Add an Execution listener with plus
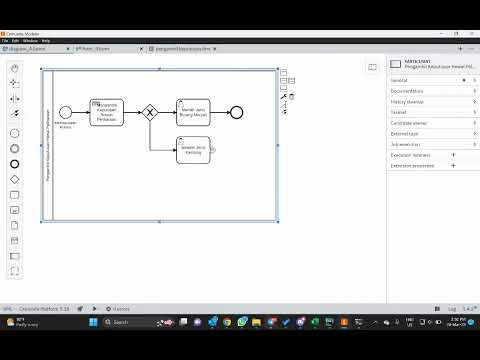The height and width of the screenshot is (360, 480). pos(453,155)
